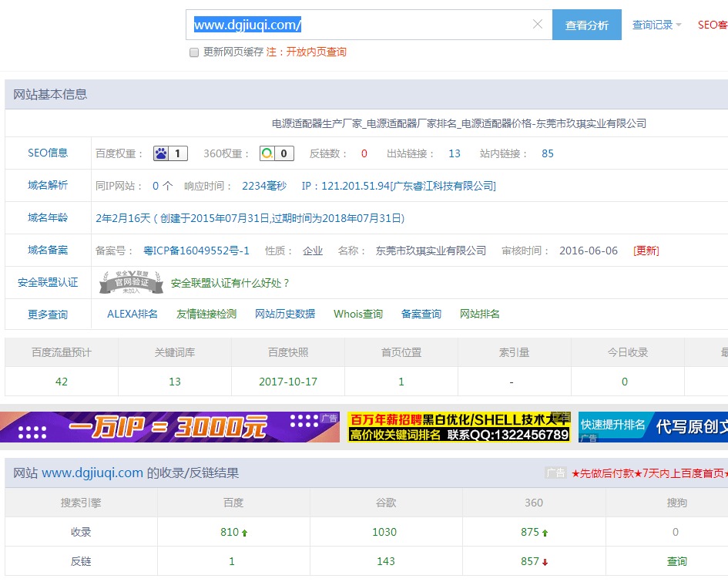The height and width of the screenshot is (582, 728).
Task: Click 查询 in the Sogou 反链 cell
Action: 676,561
